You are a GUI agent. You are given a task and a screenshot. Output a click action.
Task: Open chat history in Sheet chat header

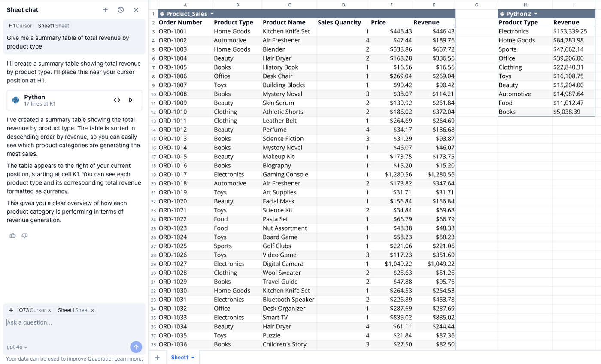(x=121, y=9)
